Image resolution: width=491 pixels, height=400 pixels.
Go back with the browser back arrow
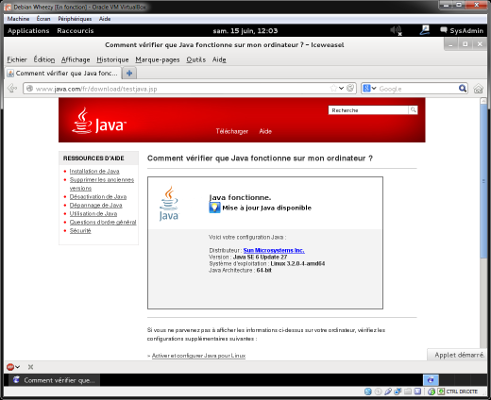(x=12, y=88)
